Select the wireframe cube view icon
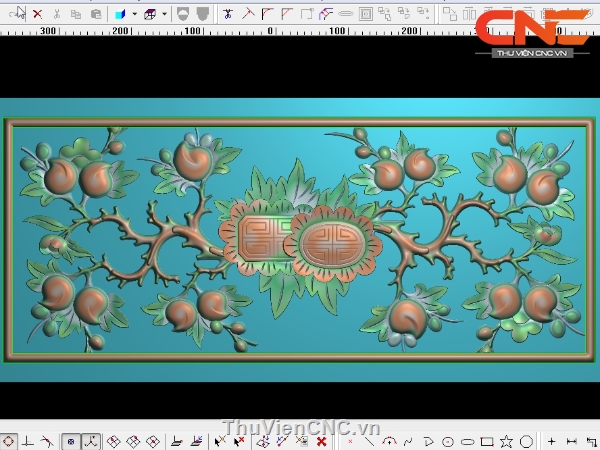Image resolution: width=600 pixels, height=450 pixels. [x=150, y=14]
